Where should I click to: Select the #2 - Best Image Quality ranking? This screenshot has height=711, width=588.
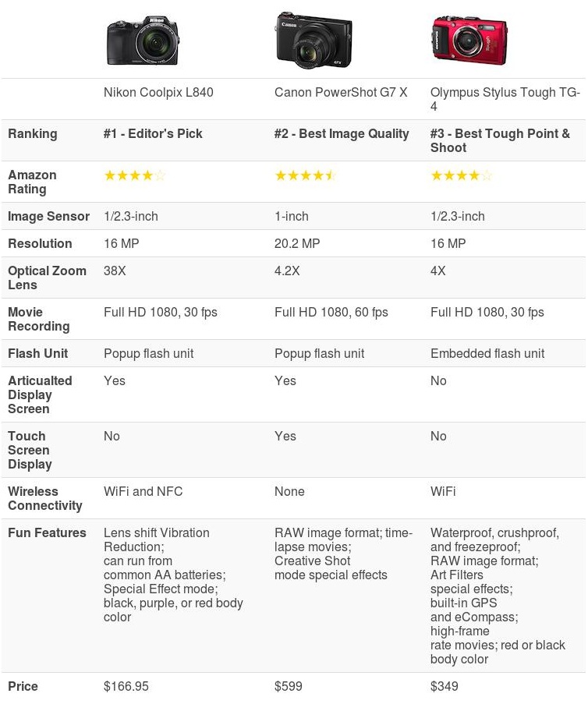point(342,134)
